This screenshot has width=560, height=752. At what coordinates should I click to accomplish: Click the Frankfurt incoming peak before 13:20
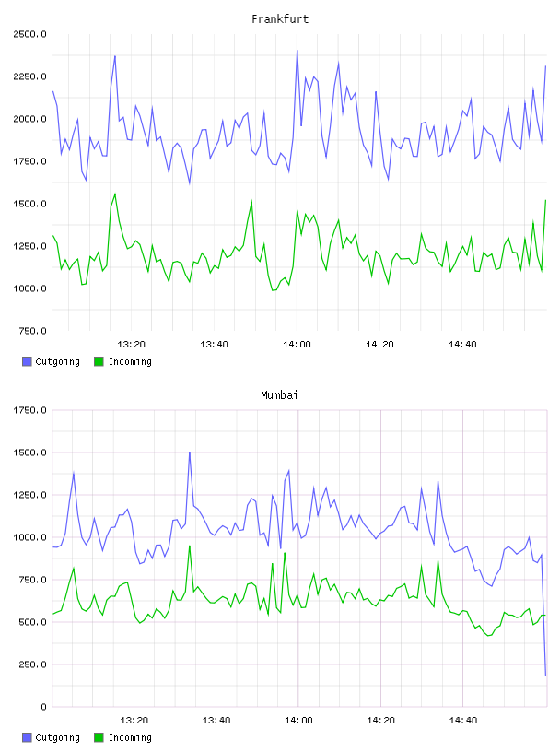(x=114, y=194)
